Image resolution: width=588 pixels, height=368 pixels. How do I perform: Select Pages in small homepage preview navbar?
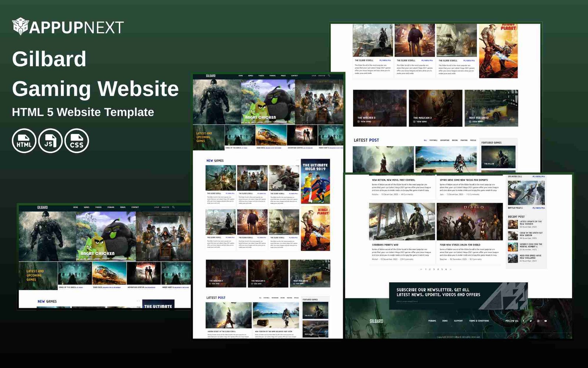(x=123, y=207)
